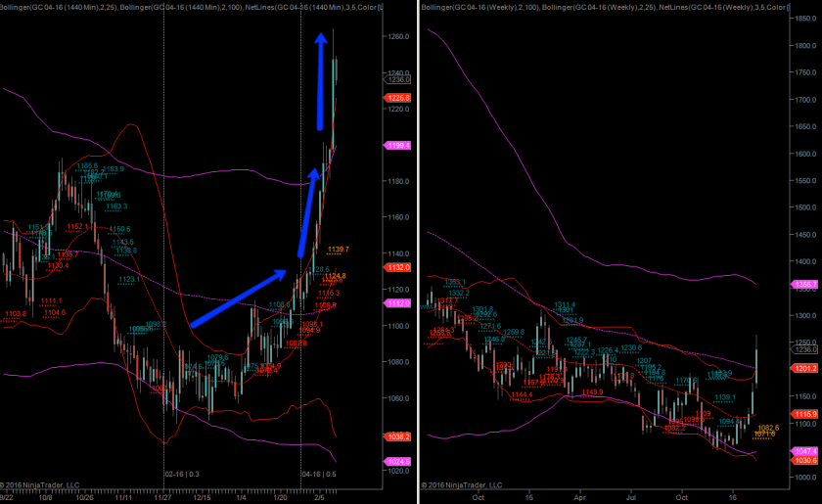Click the red 1225.8 price marker
Viewport: 822px width, 504px height.
click(x=398, y=98)
